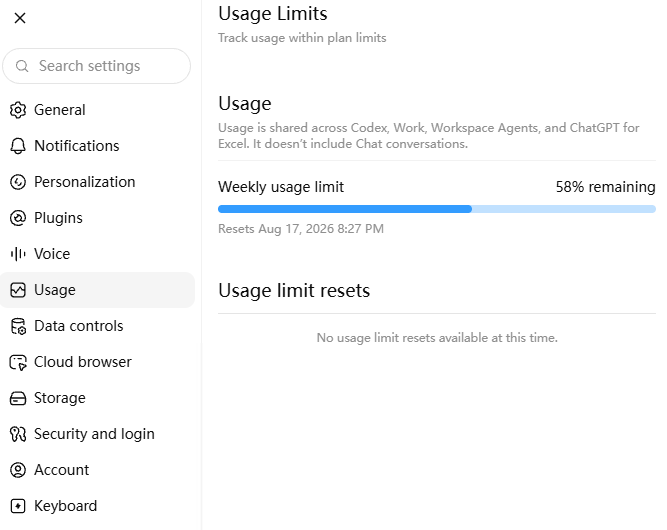
Task: Close the settings panel with X
Action: (x=20, y=18)
